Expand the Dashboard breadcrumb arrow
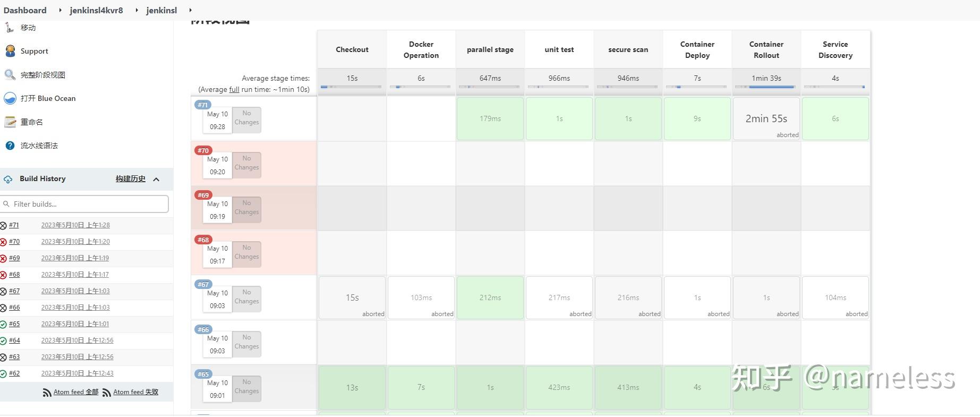The height and width of the screenshot is (417, 980). click(59, 10)
